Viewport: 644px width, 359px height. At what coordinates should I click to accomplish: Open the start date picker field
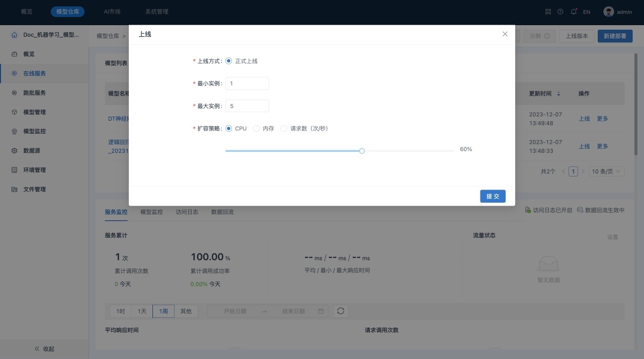click(x=235, y=311)
